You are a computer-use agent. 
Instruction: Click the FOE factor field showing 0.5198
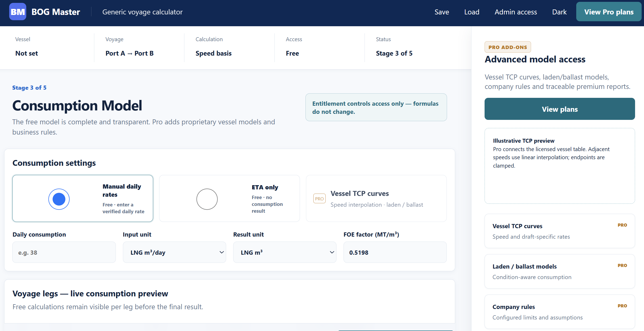point(395,252)
